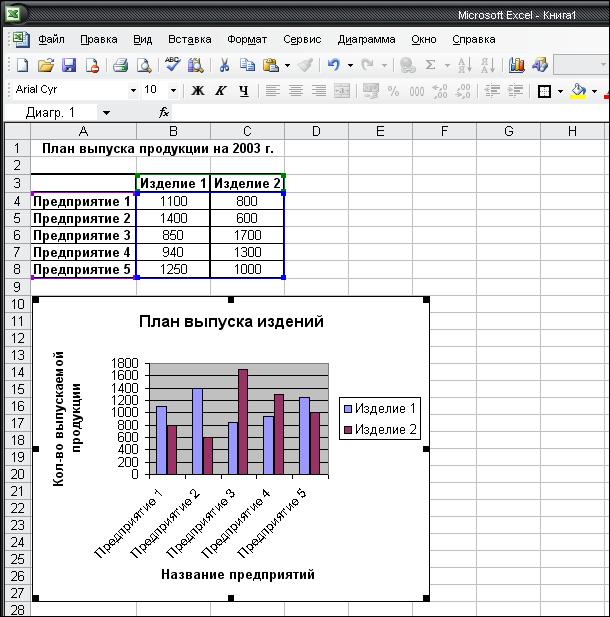Run the ABC spelling check icon
610x617 pixels.
(x=172, y=64)
